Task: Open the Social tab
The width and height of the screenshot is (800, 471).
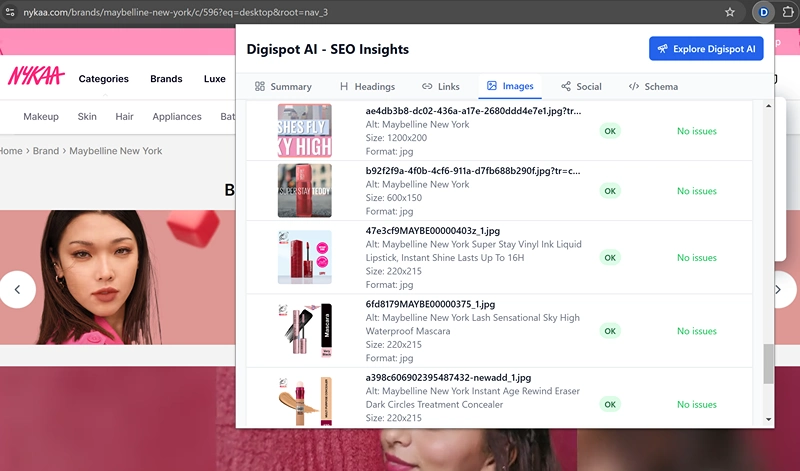Action: point(581,86)
